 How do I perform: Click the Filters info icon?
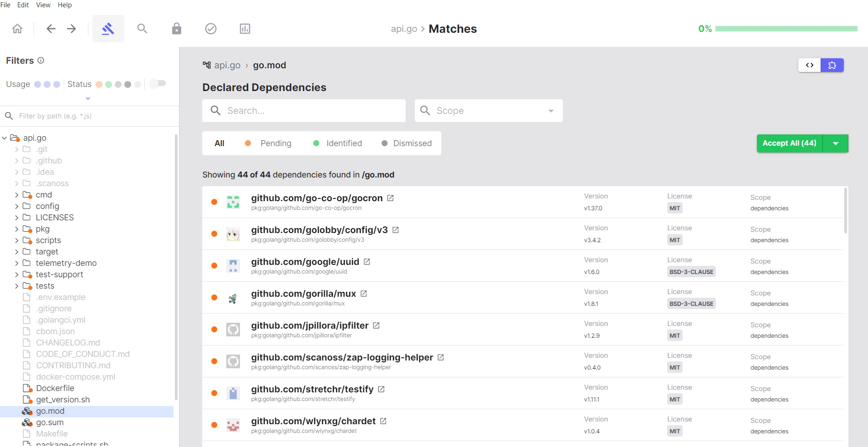[41, 61]
